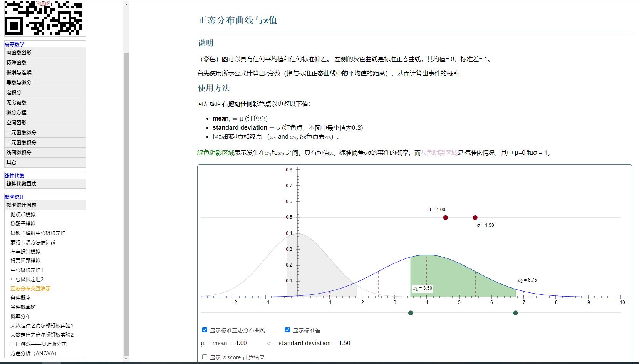Enable 显示 z-score 计算结果 checkbox
The image size is (639, 364).
pos(205,357)
